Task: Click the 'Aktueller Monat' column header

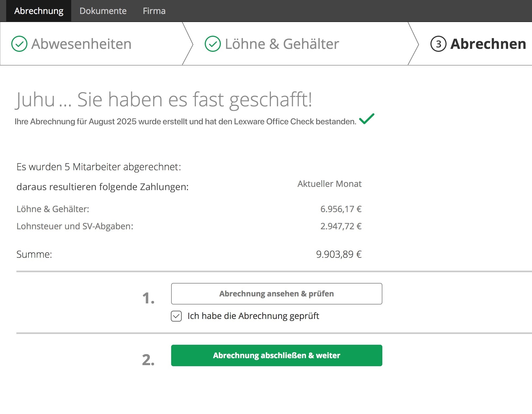Action: (329, 184)
